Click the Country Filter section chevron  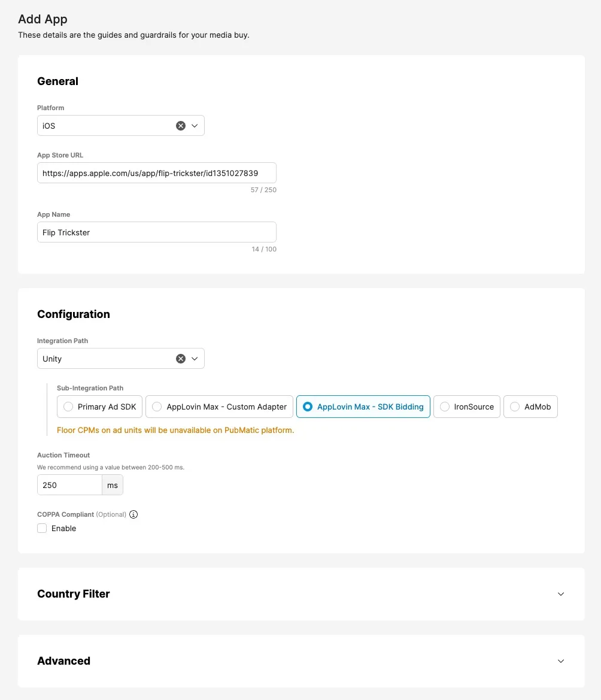click(x=561, y=593)
